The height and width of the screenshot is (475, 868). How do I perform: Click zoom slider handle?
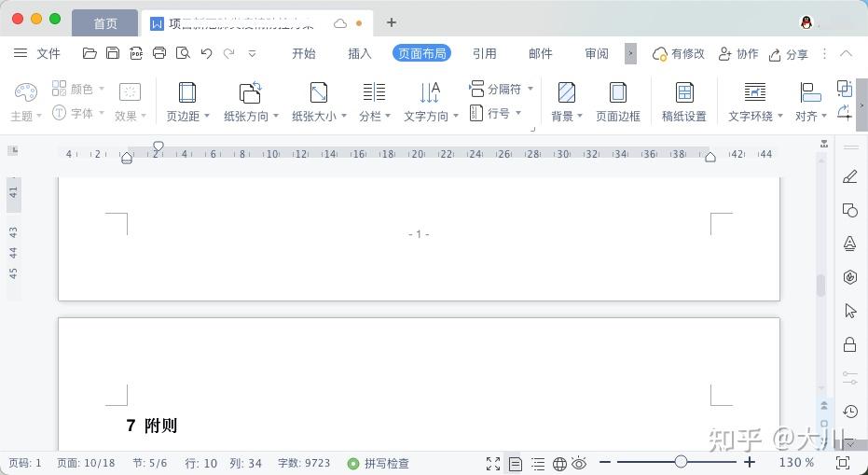click(x=681, y=462)
